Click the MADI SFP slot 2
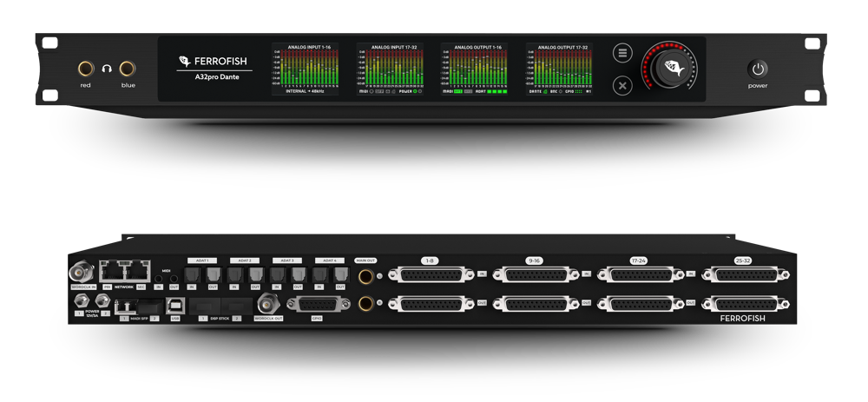Screen dimensions: 868x402 (x=150, y=306)
